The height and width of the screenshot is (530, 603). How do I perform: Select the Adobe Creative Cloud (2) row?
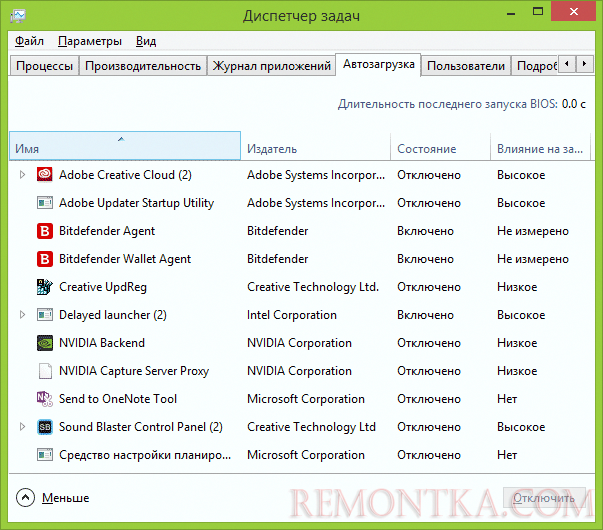coord(302,175)
